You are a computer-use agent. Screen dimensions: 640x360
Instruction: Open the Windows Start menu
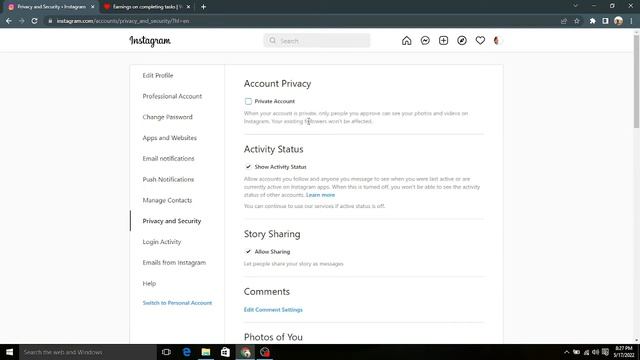(9, 352)
